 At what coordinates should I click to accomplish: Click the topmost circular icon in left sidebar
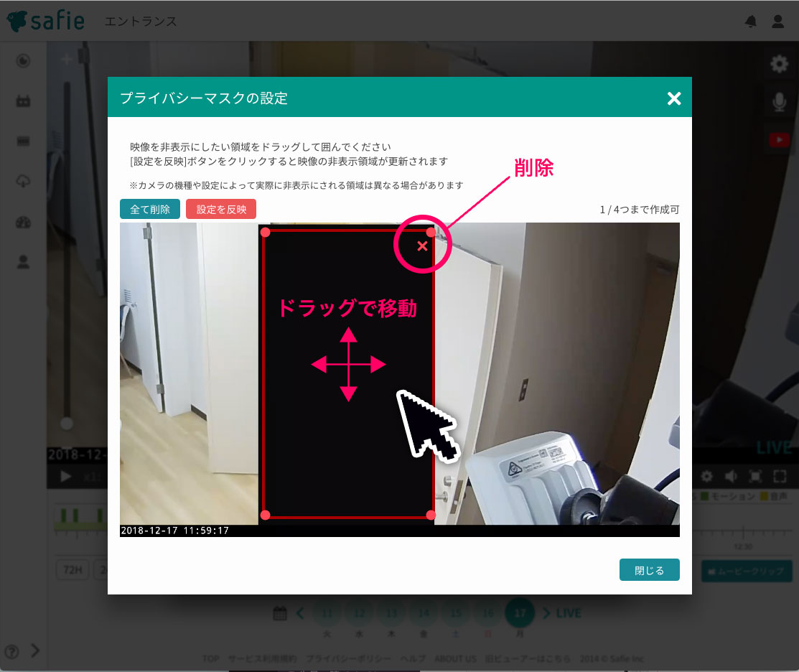coord(23,61)
